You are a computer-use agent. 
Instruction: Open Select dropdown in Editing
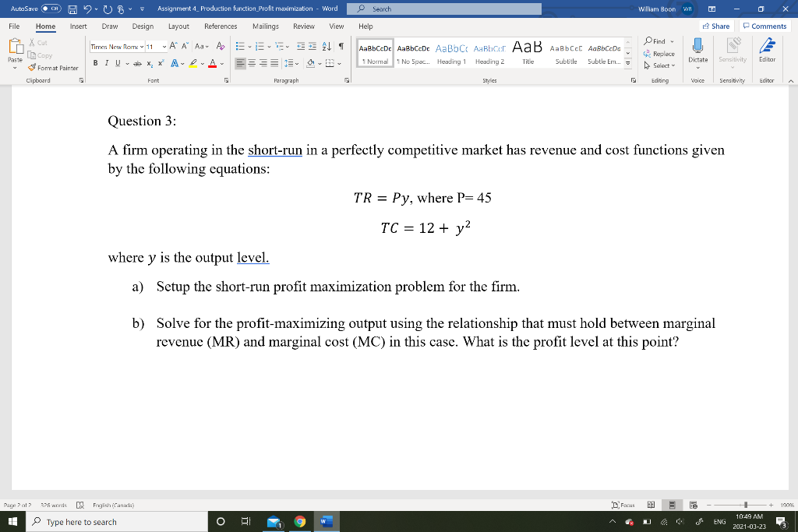659,65
